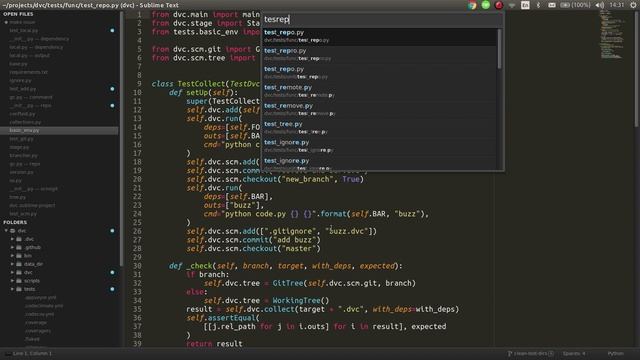Viewport: 640px width, 360px height.
Task: Open the Bluetooth indicator menu
Action: pyautogui.click(x=538, y=5)
